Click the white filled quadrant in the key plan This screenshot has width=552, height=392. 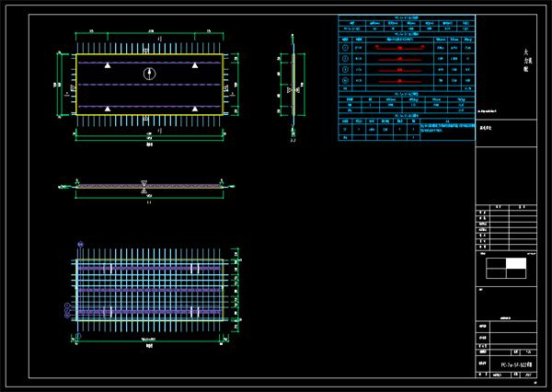pyautogui.click(x=516, y=263)
